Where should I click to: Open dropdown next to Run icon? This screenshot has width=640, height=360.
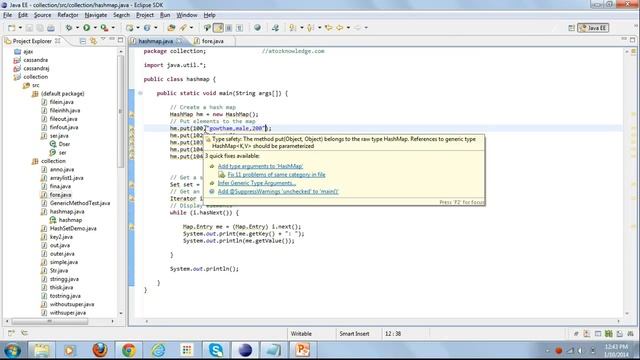coord(95,28)
